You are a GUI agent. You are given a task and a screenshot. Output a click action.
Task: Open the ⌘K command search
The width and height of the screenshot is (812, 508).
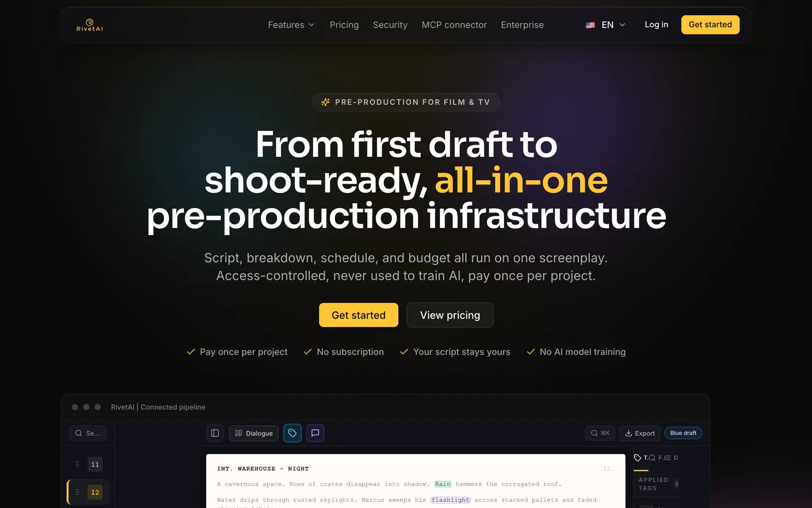600,433
